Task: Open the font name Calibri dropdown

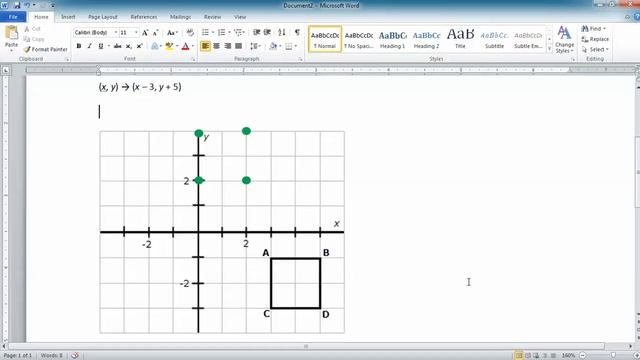Action: 116,33
